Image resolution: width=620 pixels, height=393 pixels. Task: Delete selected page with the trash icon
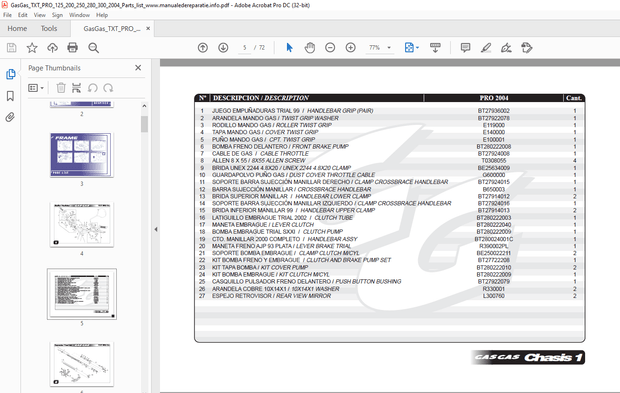pyautogui.click(x=61, y=88)
